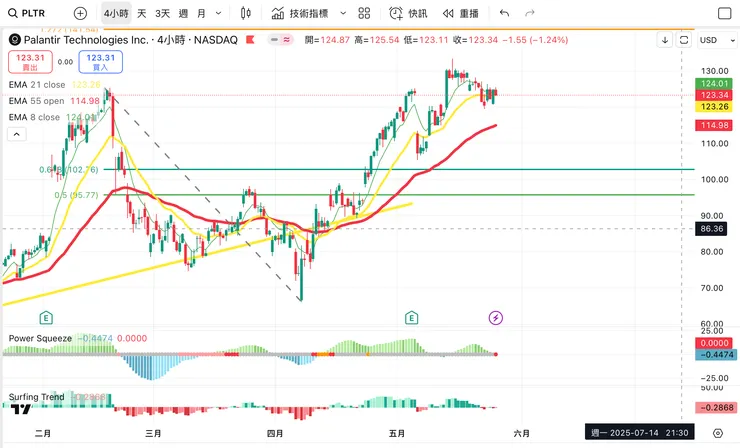The image size is (740, 448).
Task: Select the Surfing Trend indicator legend
Action: (57, 397)
